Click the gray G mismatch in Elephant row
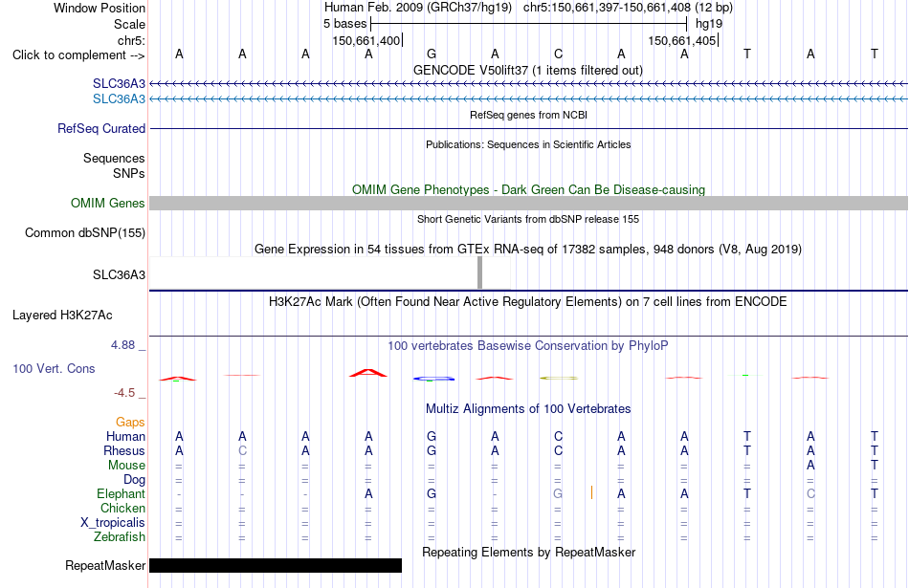Image resolution: width=909 pixels, height=588 pixels. 558,493
